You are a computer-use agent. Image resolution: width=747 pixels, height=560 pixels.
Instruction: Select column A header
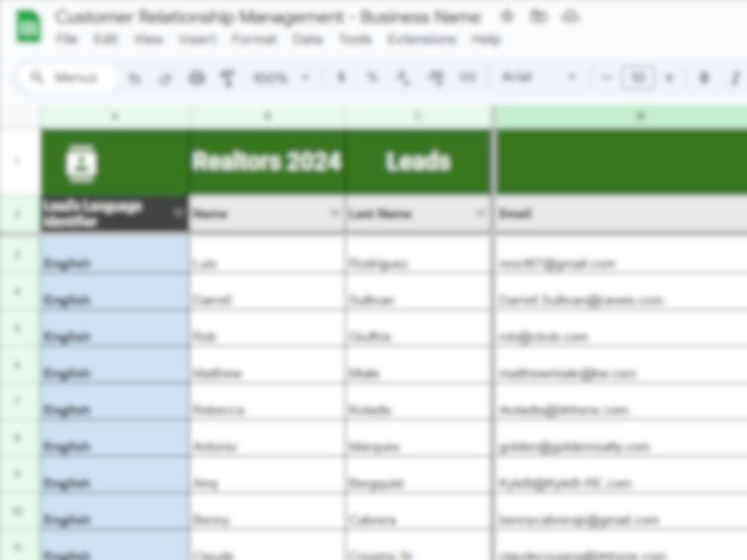[x=114, y=116]
